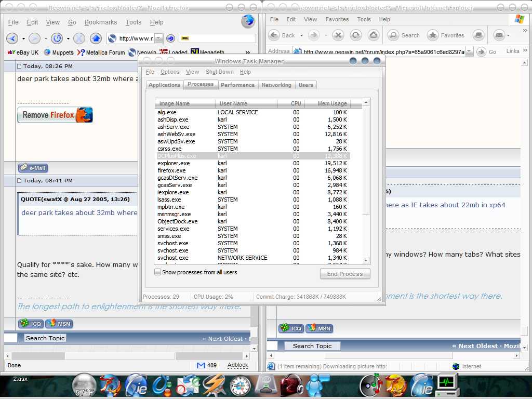Click the Remove Firefox banner button
This screenshot has width=532, height=399.
click(55, 115)
